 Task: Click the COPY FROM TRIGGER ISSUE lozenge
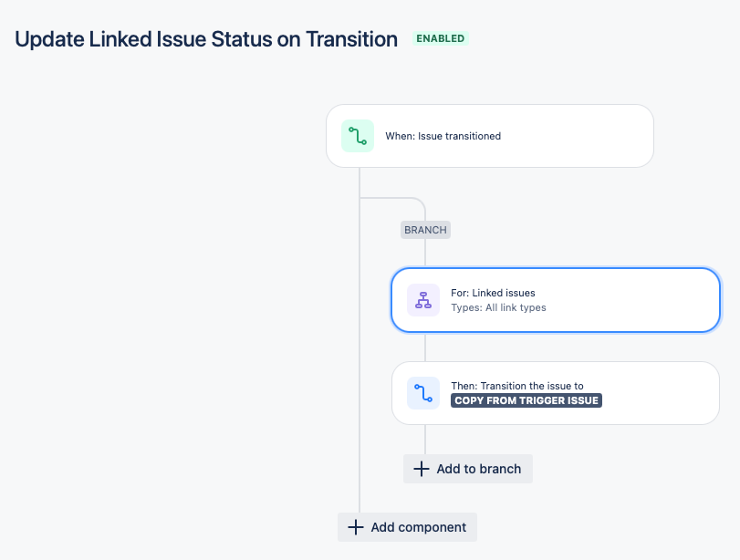[x=526, y=400]
